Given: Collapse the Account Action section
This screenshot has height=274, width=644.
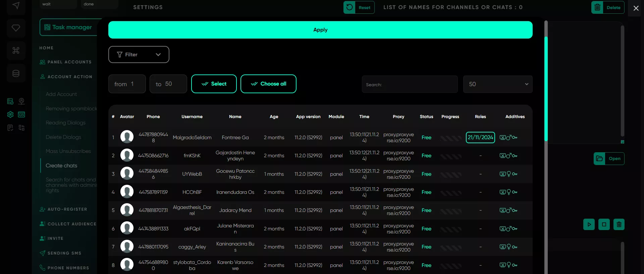Looking at the screenshot, I should click(66, 77).
